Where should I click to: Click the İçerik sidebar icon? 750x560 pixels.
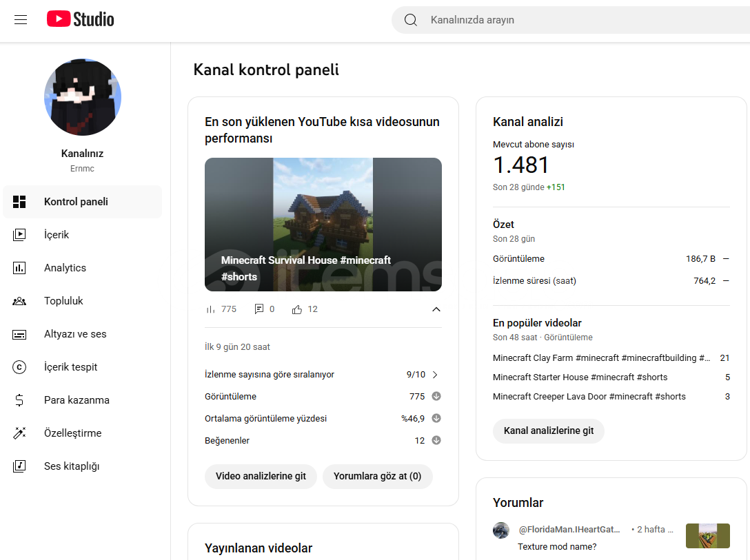tap(19, 235)
